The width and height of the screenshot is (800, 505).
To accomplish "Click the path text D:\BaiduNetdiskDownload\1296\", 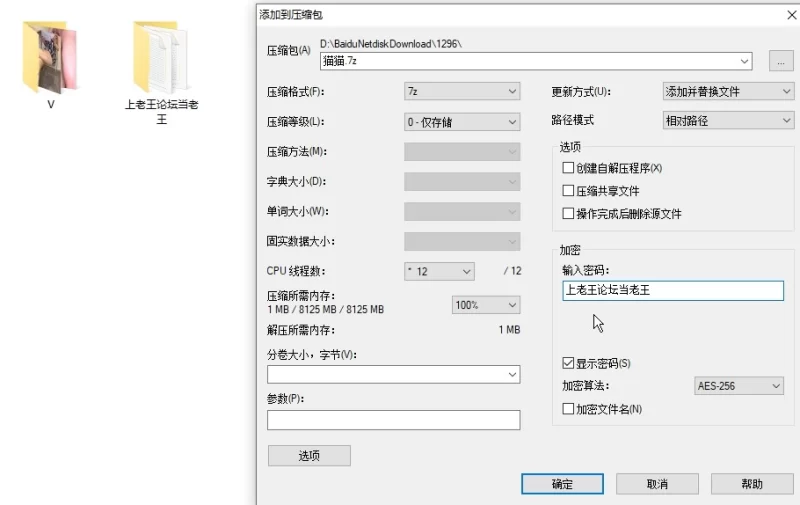I will tap(391, 44).
